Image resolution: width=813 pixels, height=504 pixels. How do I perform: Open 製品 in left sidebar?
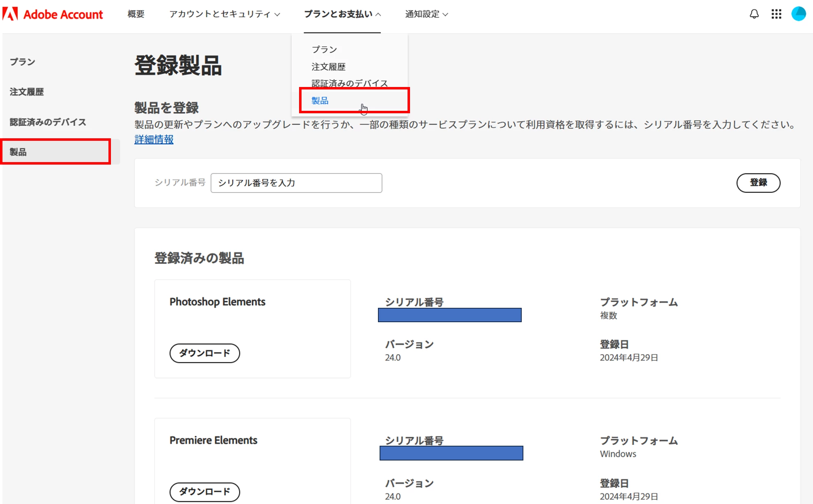point(18,152)
